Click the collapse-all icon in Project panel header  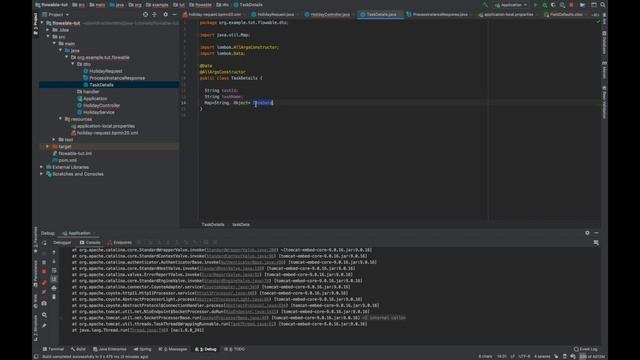[x=154, y=14]
